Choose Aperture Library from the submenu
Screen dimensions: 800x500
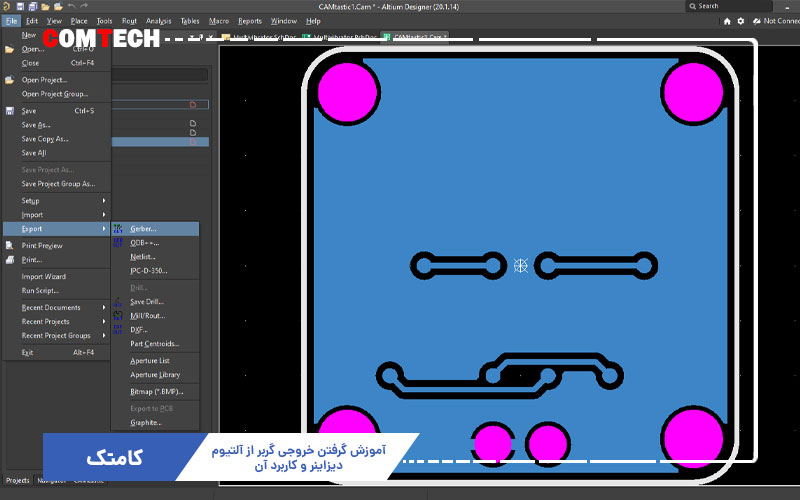[x=155, y=374]
